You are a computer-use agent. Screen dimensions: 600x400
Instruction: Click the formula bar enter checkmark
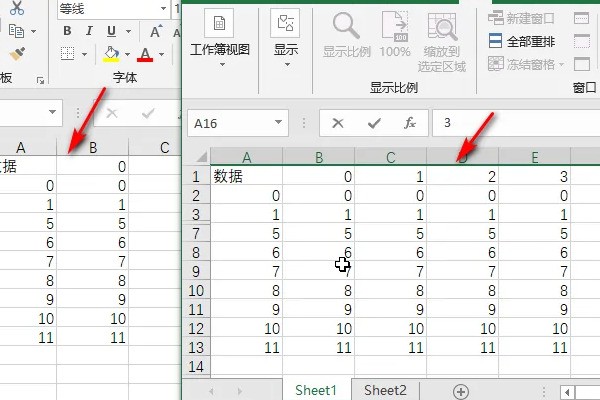(x=374, y=123)
